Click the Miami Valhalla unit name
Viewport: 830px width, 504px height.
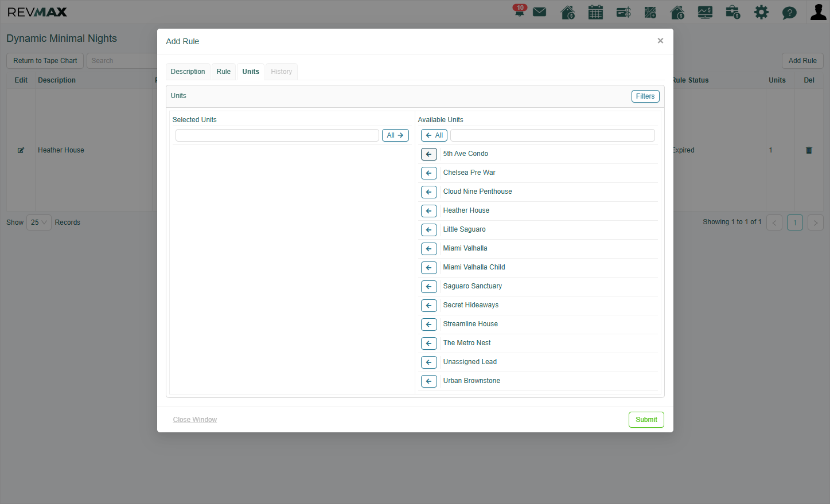[x=465, y=248]
